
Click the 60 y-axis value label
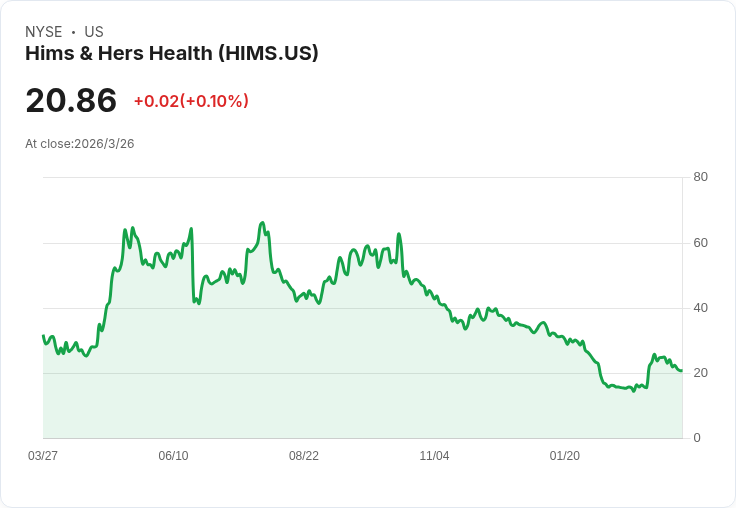click(700, 243)
